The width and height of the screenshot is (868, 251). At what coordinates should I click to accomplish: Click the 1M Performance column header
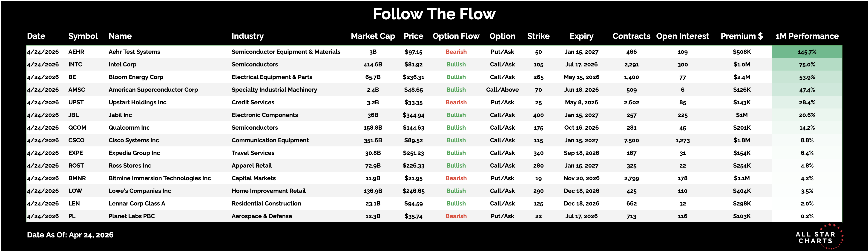[807, 36]
